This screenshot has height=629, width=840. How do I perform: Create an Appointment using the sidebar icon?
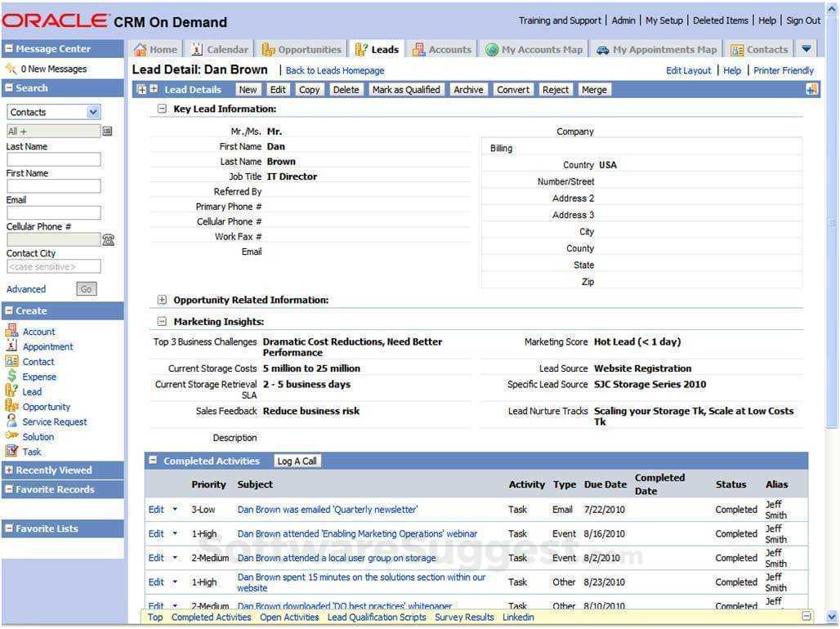(x=47, y=346)
